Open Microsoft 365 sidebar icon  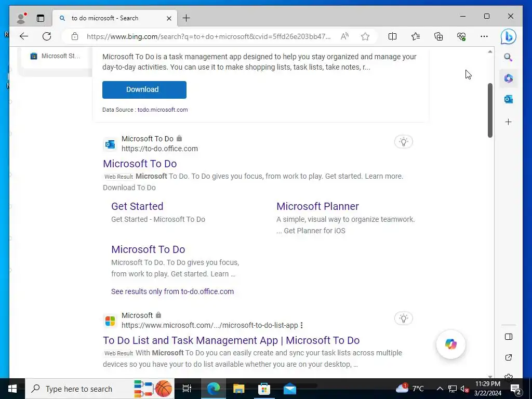tap(508, 78)
